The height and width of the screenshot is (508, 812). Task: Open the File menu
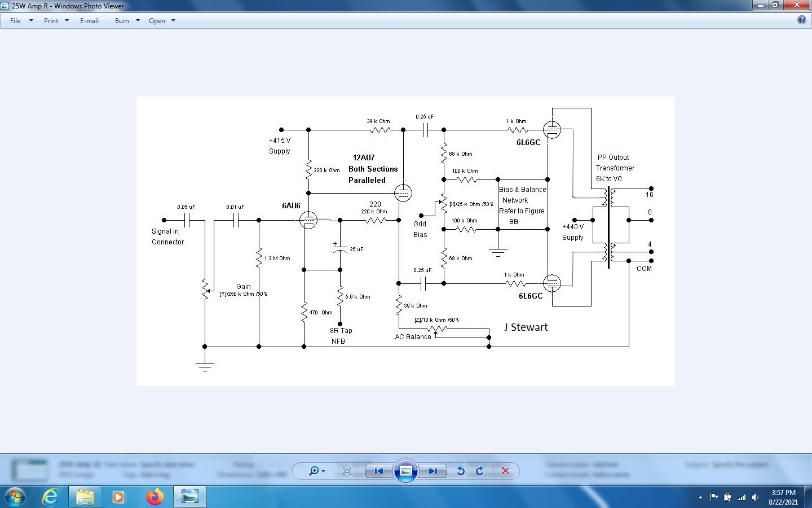(15, 21)
